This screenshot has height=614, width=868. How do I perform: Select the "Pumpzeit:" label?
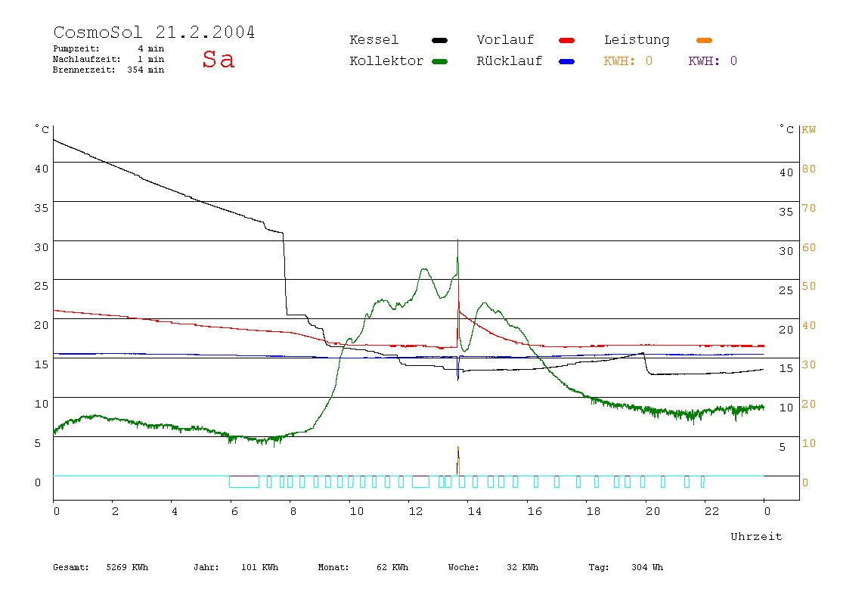pyautogui.click(x=76, y=48)
